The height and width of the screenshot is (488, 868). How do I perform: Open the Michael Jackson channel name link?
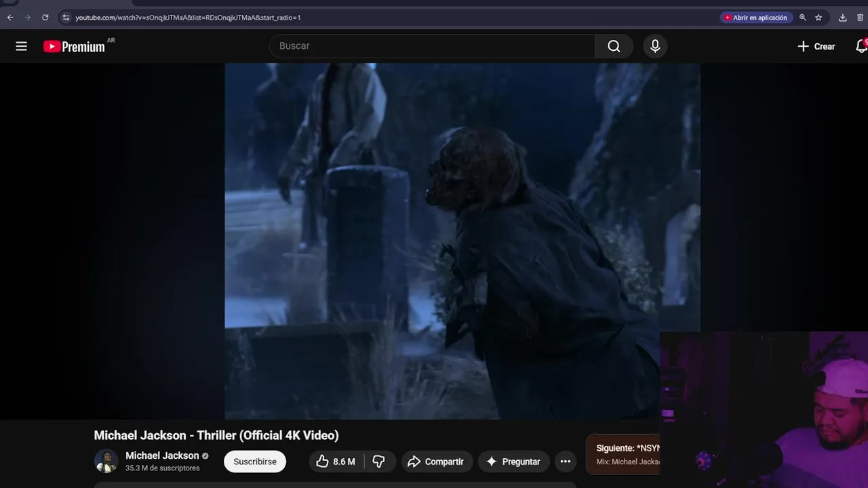pyautogui.click(x=162, y=455)
